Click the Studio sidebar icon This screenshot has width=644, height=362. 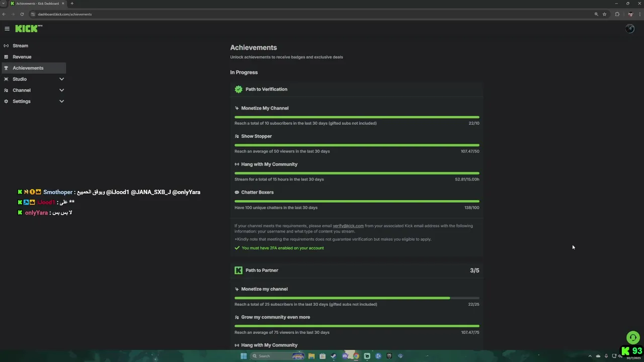point(6,79)
